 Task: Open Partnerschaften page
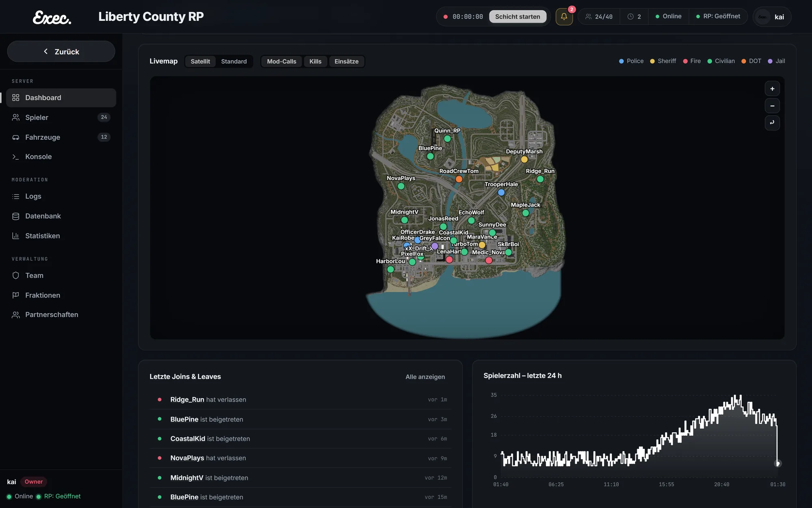point(61,315)
